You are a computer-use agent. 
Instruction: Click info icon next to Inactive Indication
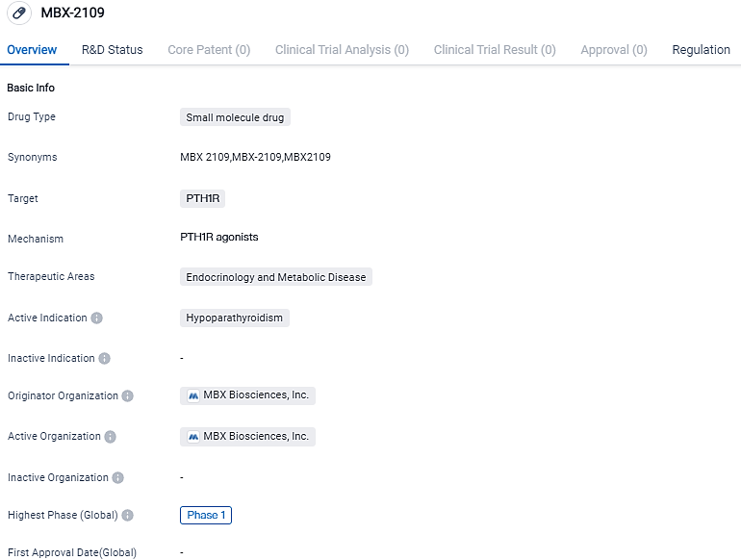coord(105,358)
